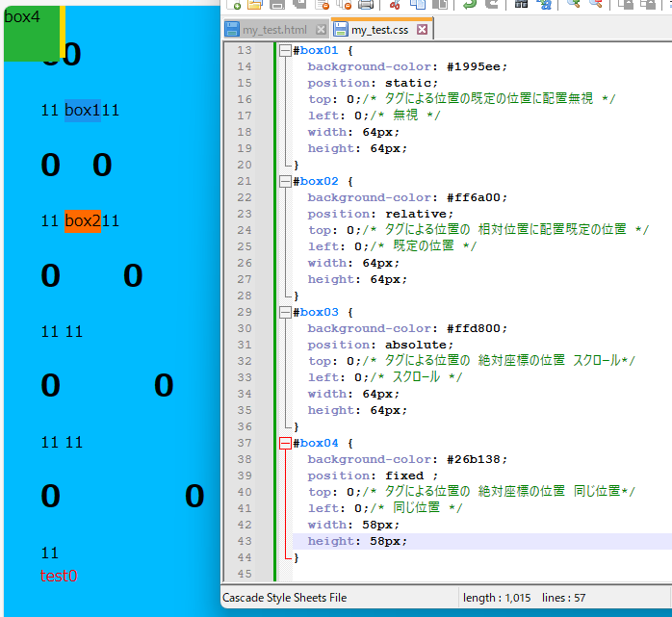The image size is (672, 617).
Task: Click the #box03 selector text
Action: pyautogui.click(x=316, y=313)
